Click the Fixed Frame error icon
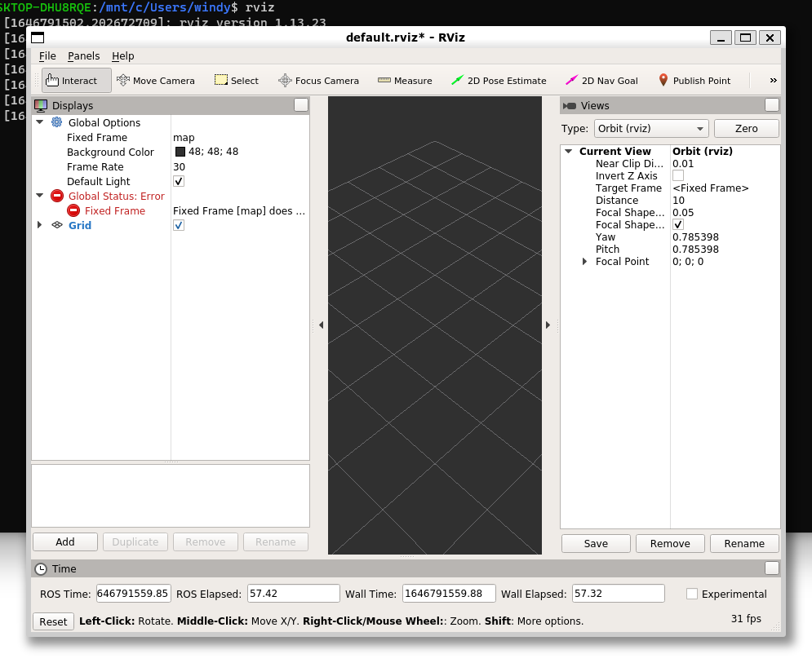Screen dimensions: 812x663 click(73, 210)
